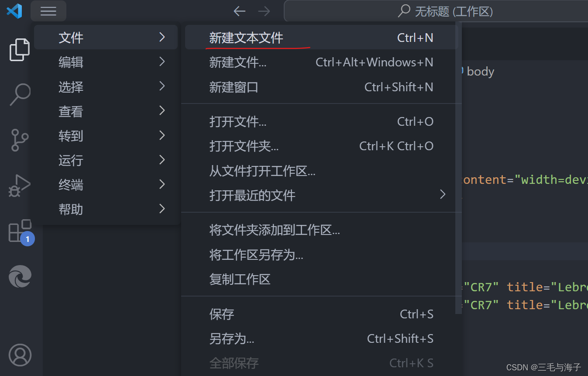Open Run and Debug view icon
Viewport: 588px width, 376px height.
coord(20,186)
